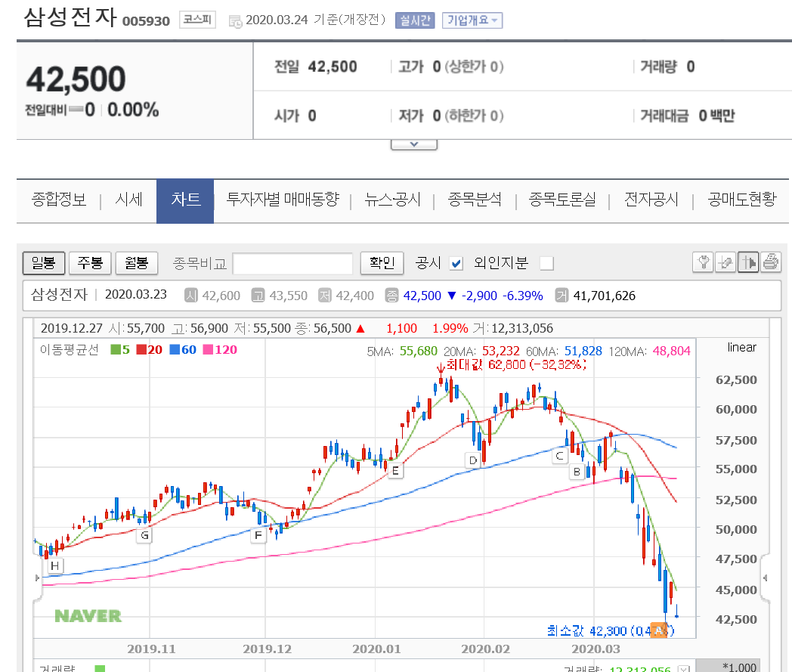Viewport: 792px width, 672px height.
Task: Enable the 외인지분 checkbox
Action: pos(546,263)
